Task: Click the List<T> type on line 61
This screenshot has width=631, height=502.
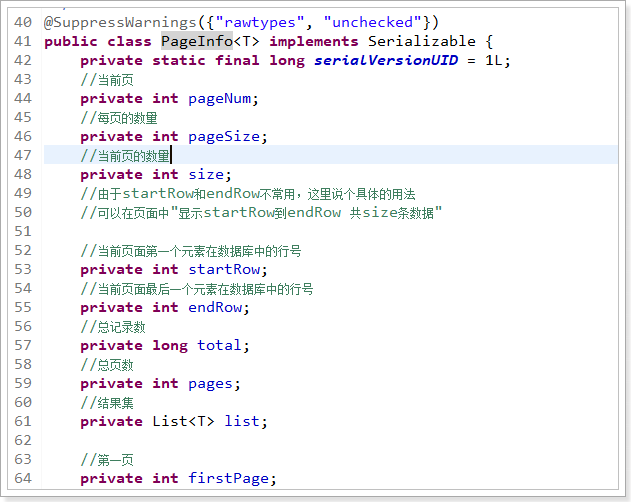Action: click(183, 421)
